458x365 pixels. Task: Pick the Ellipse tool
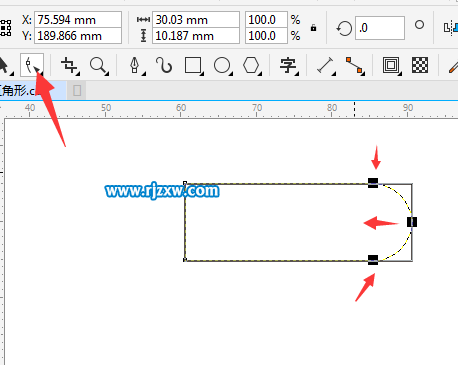tap(222, 65)
